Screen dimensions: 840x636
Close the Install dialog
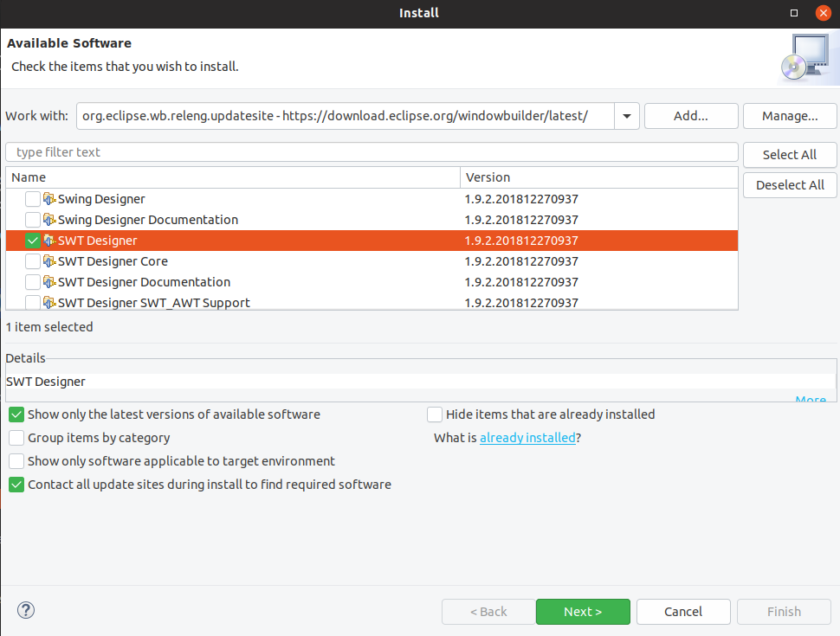(x=824, y=13)
